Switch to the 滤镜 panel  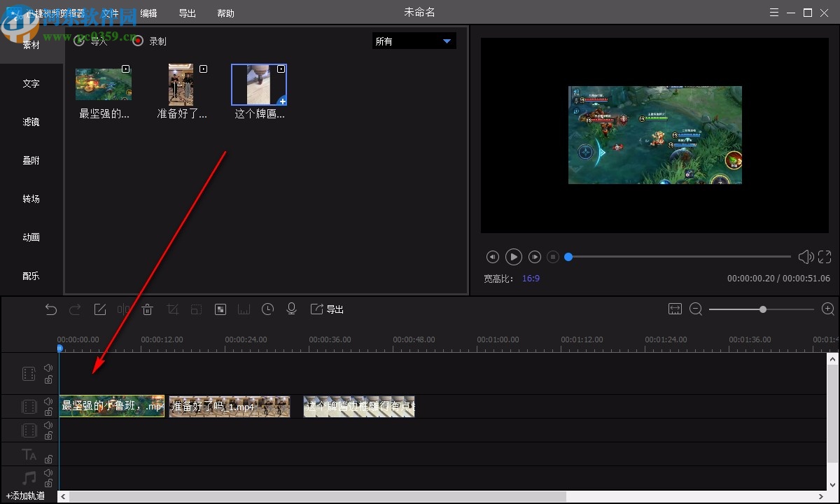click(x=31, y=121)
